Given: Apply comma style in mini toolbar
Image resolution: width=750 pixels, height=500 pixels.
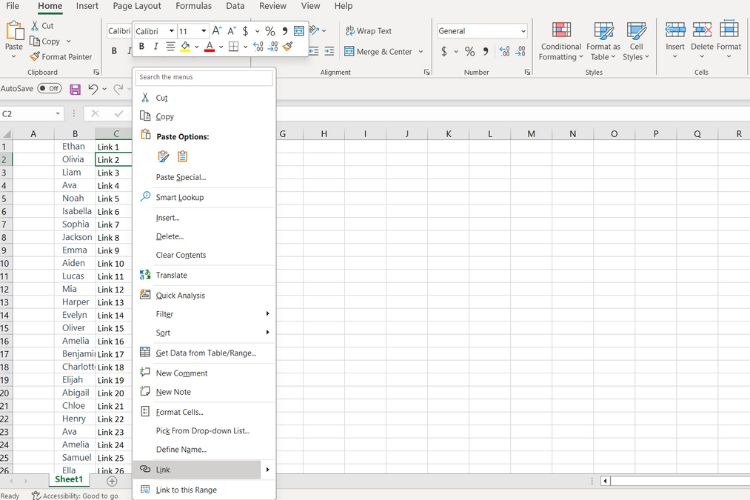Looking at the screenshot, I should [x=285, y=31].
